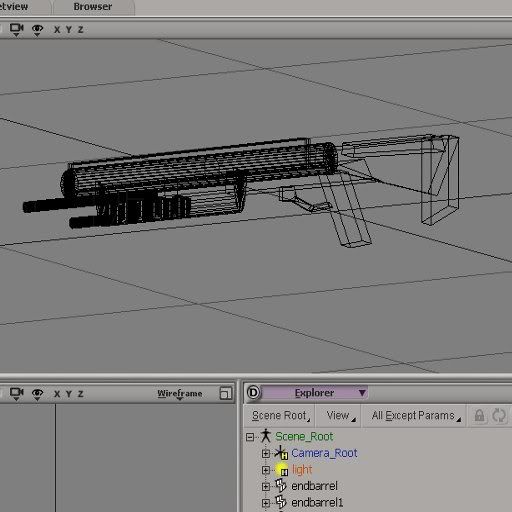Image resolution: width=512 pixels, height=512 pixels.
Task: Select the endbarrel1 object
Action: (x=317, y=502)
